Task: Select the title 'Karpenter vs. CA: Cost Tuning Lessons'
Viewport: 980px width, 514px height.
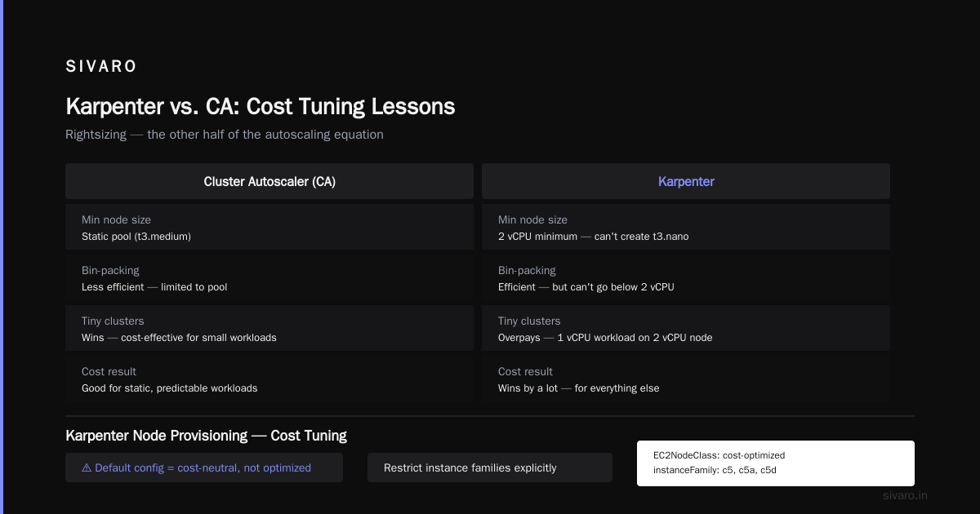Action: click(x=261, y=106)
